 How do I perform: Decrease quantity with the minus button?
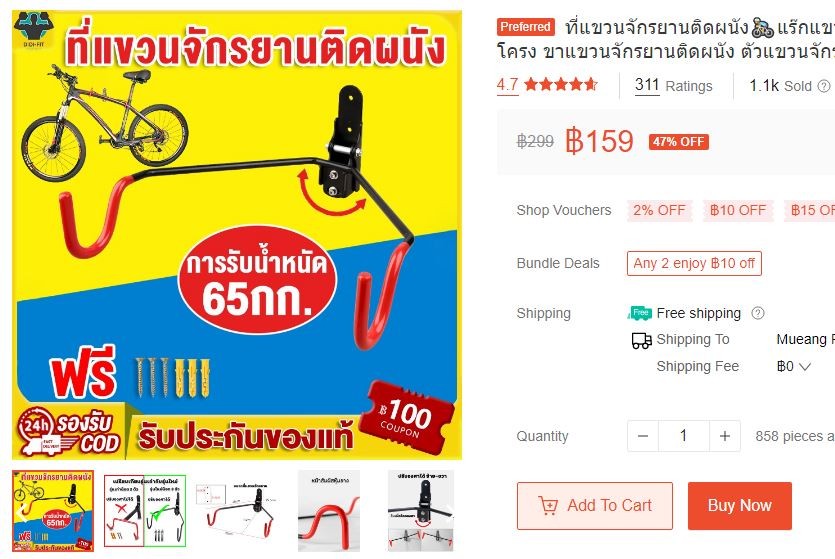click(x=643, y=436)
